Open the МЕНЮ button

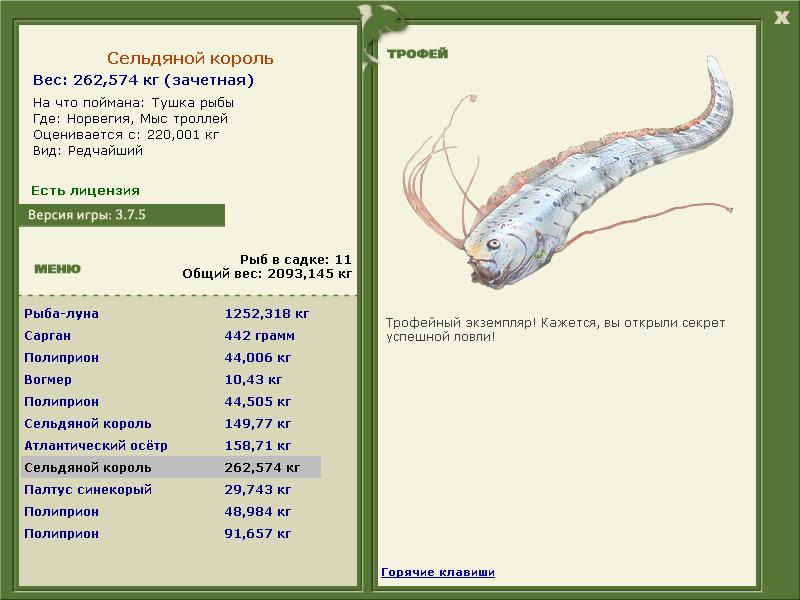pos(57,269)
